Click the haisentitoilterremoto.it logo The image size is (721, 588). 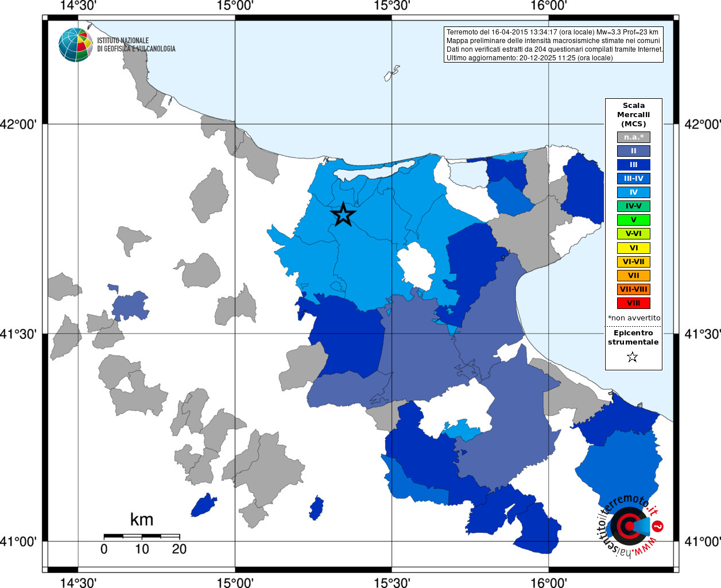coord(631,526)
